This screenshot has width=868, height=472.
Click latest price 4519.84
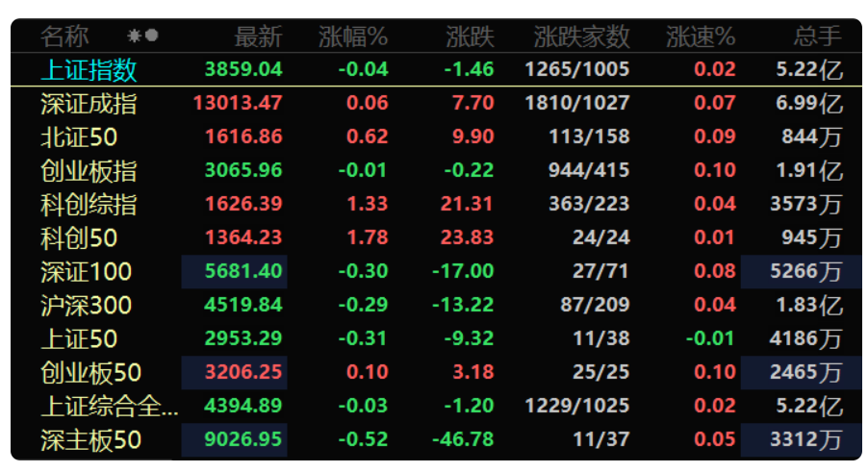[x=243, y=305]
